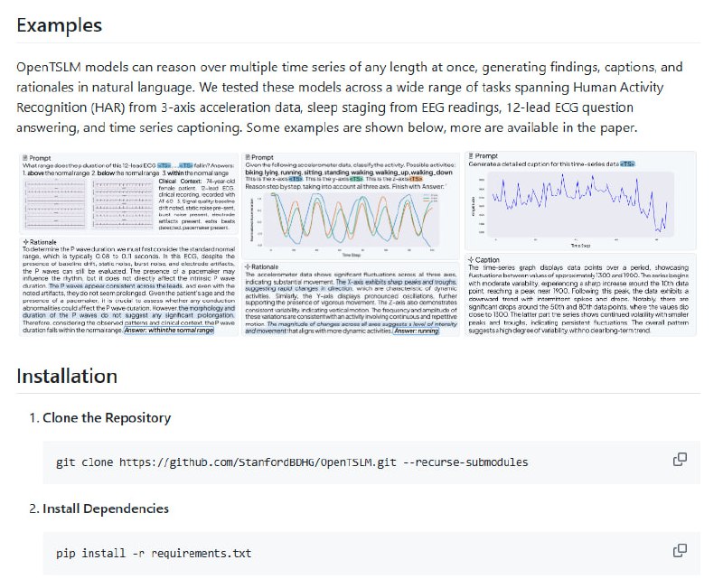
Task: Click the Prompt sparkle icon above ECG example
Action: pyautogui.click(x=23, y=157)
